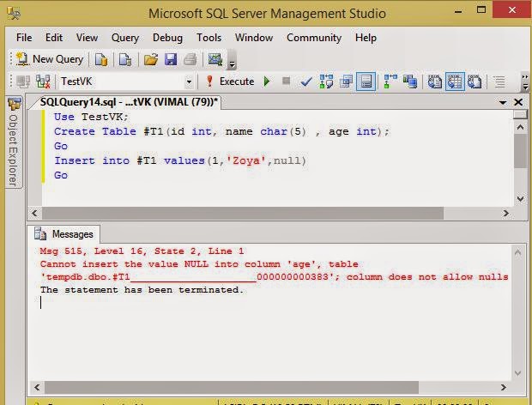Image resolution: width=532 pixels, height=405 pixels.
Task: Click the application icon in title bar
Action: pos(14,13)
